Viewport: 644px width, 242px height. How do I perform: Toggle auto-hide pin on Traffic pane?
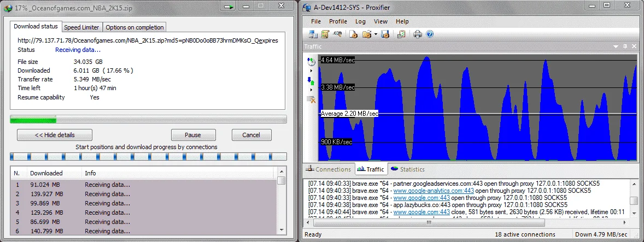coord(625,46)
